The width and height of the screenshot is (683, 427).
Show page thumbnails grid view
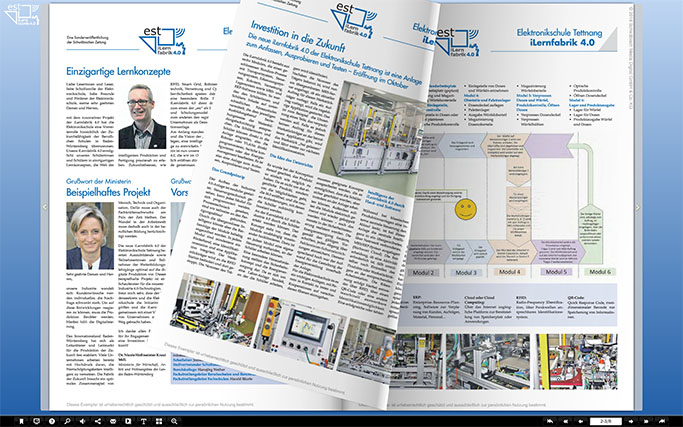tap(159, 421)
